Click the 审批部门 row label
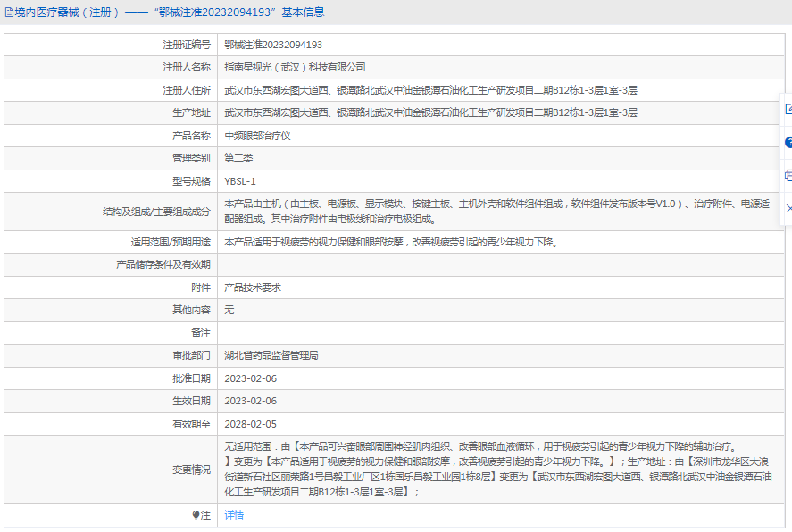 pos(191,355)
